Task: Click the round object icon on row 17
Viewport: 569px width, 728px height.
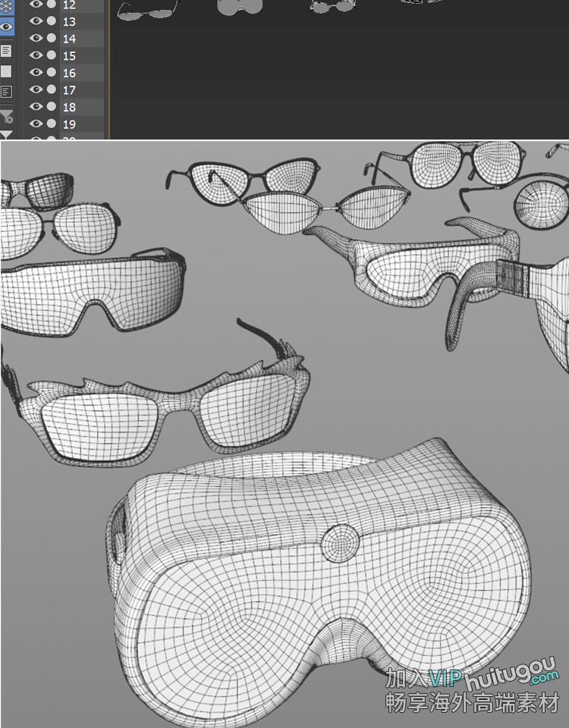Action: (52, 89)
